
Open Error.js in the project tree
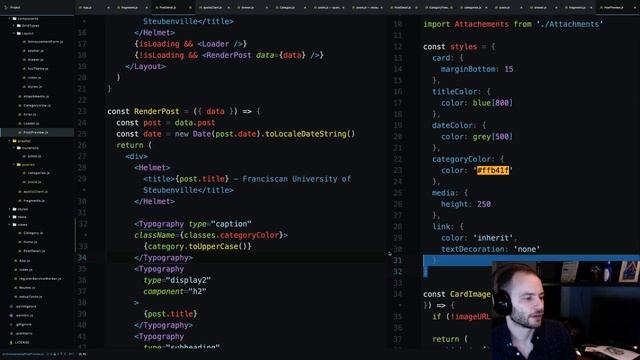point(30,114)
